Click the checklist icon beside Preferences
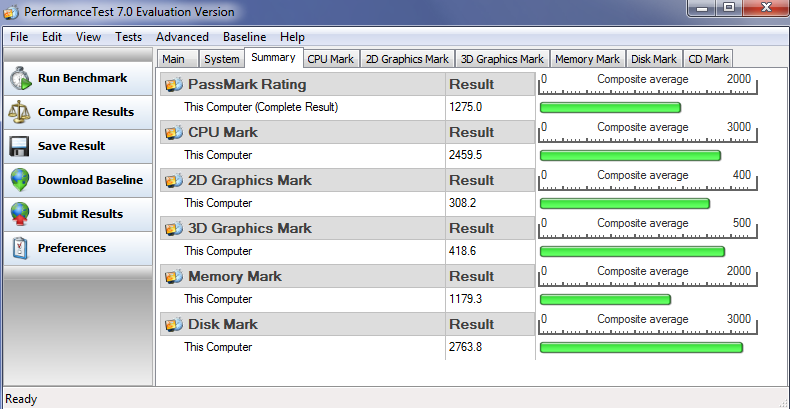The height and width of the screenshot is (409, 790). click(19, 248)
